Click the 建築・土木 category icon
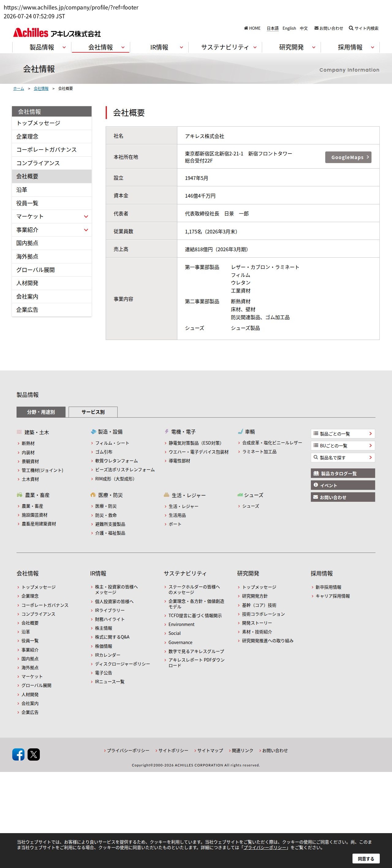This screenshot has height=868, width=392. click(19, 432)
